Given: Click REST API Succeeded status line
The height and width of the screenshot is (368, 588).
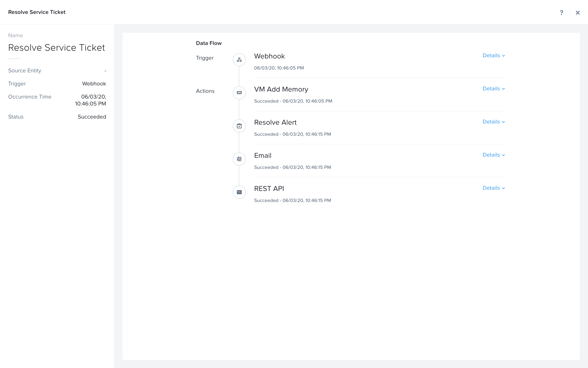Looking at the screenshot, I should pos(293,200).
